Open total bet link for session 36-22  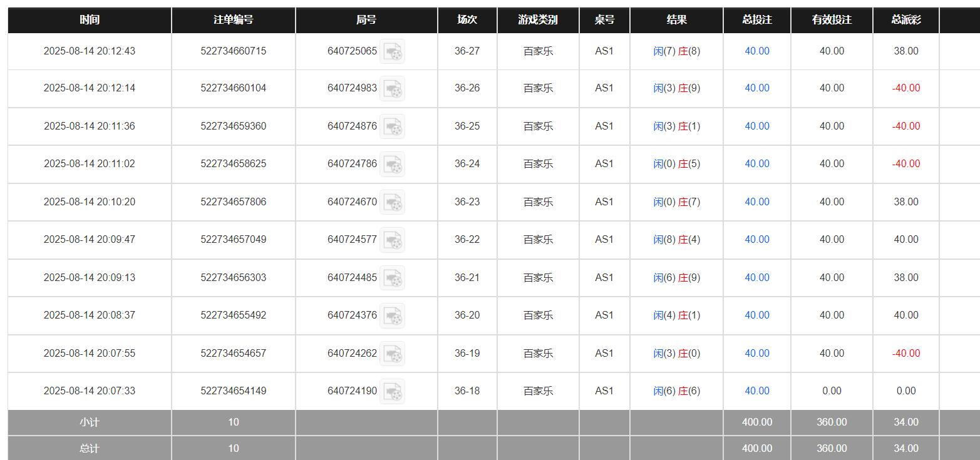pos(756,240)
